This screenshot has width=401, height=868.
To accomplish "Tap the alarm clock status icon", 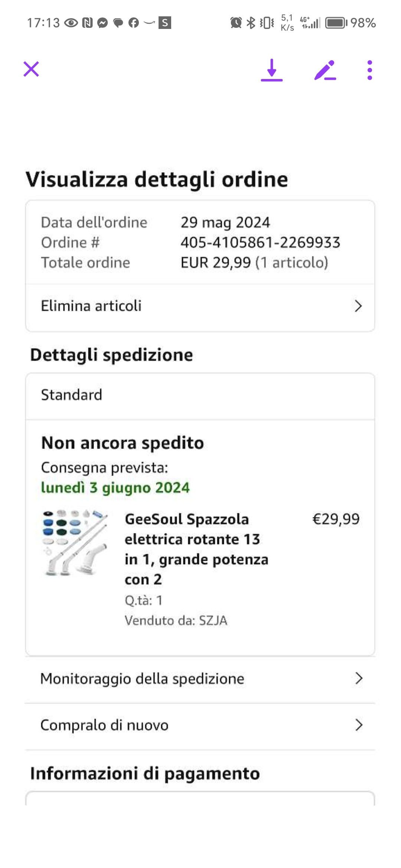I will [x=236, y=23].
